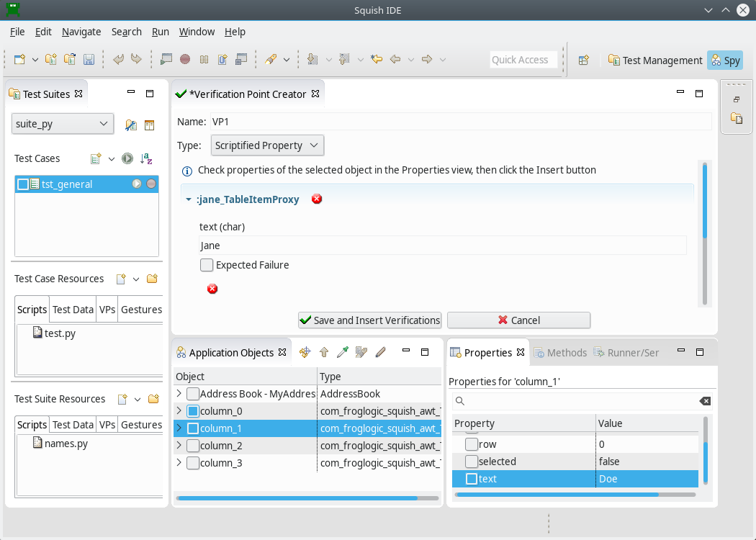Switch to Test Management perspective
This screenshot has width=756, height=540.
(655, 60)
